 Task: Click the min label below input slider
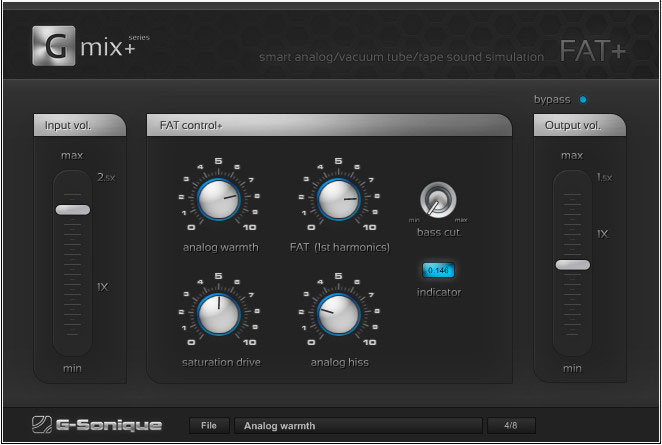point(72,369)
